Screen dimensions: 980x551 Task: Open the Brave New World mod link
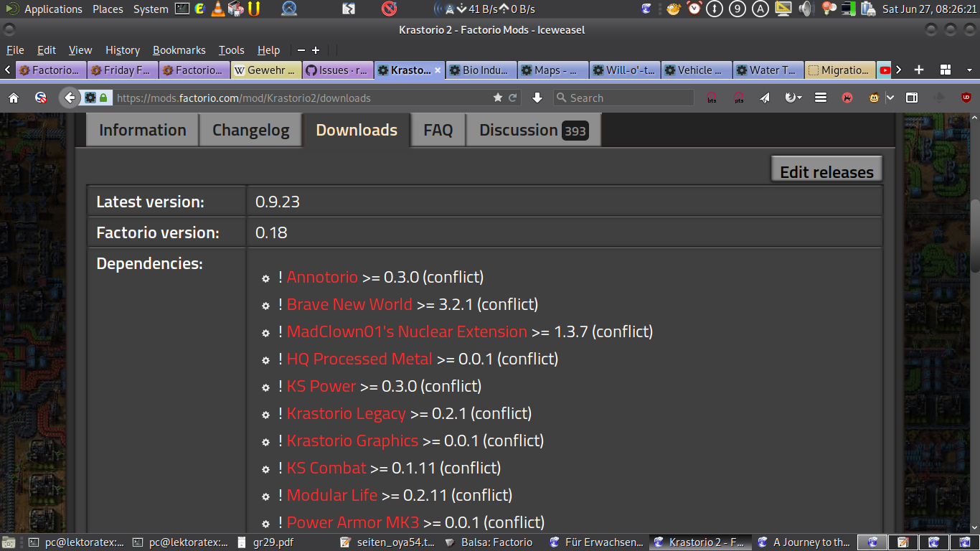[x=349, y=304]
